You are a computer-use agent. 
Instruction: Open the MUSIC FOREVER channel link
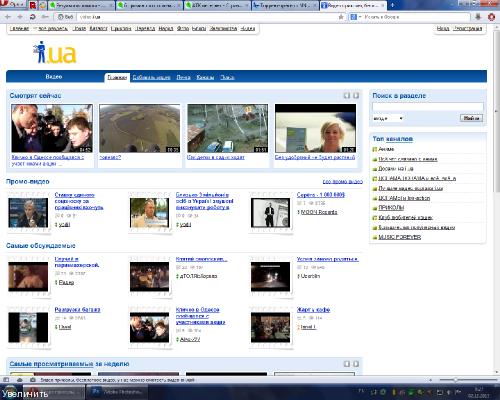tap(400, 237)
